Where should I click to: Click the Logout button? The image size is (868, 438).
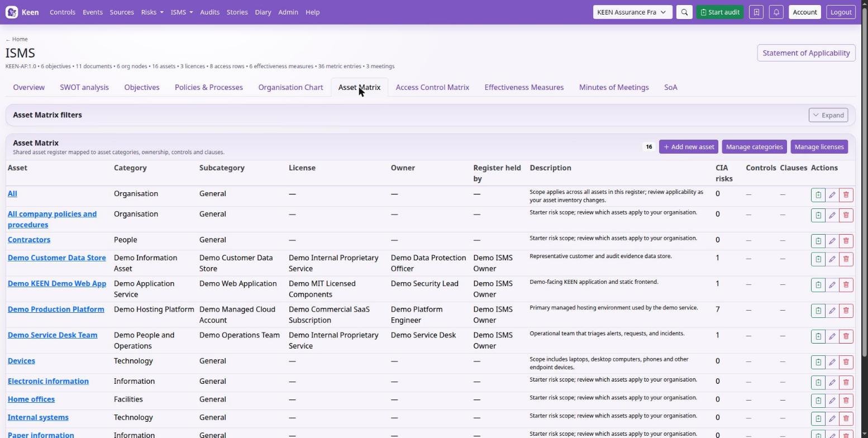pyautogui.click(x=841, y=12)
